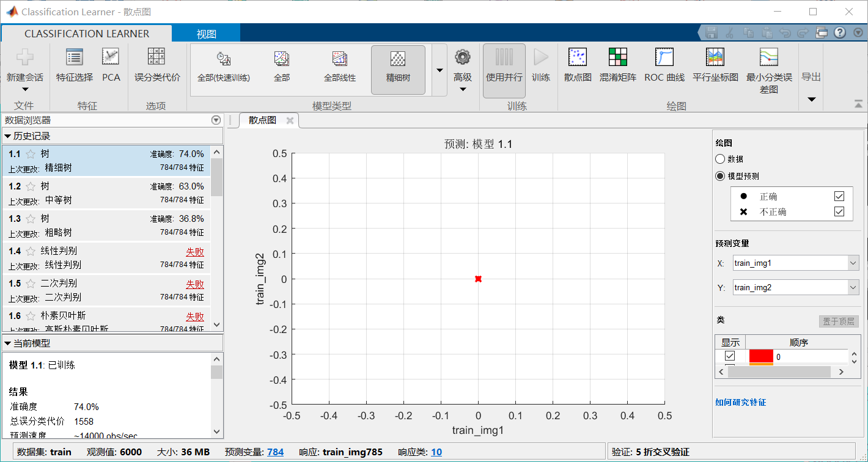868x462 pixels.
Task: Select 精细树 (Fine Tree) model type
Action: tap(398, 69)
